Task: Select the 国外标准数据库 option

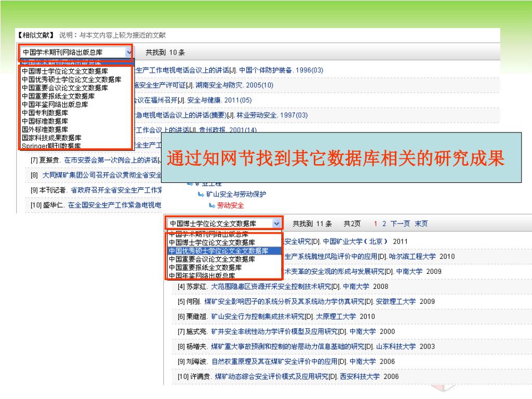Action: click(x=45, y=129)
